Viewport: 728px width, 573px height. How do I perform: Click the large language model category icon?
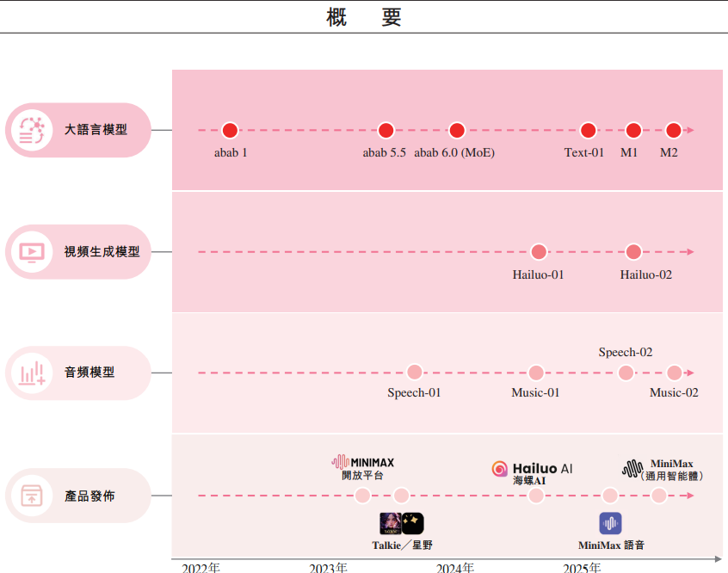(32, 130)
